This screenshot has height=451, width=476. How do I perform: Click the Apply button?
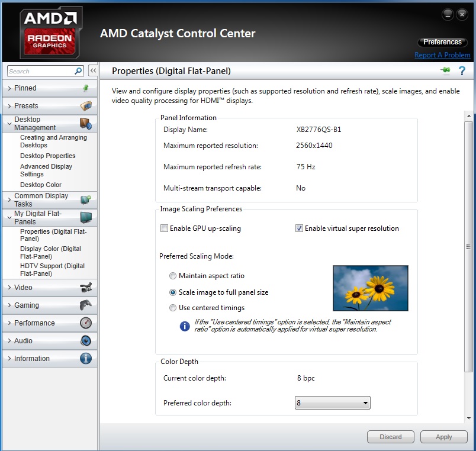[443, 437]
